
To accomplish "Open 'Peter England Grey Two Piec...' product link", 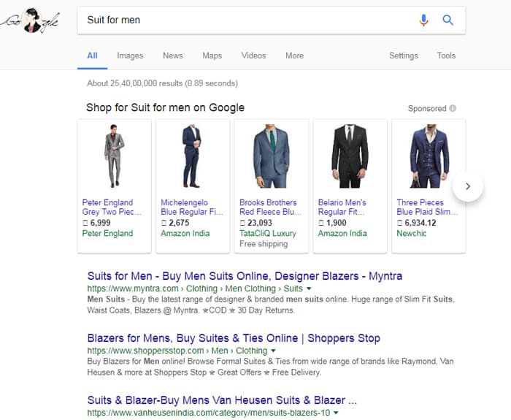I will (112, 207).
